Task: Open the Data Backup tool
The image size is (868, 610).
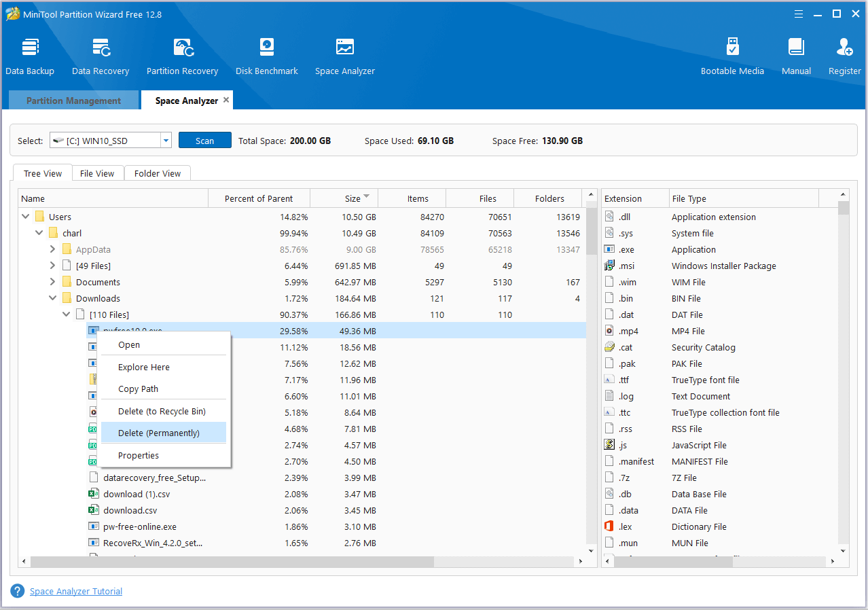Action: click(30, 56)
